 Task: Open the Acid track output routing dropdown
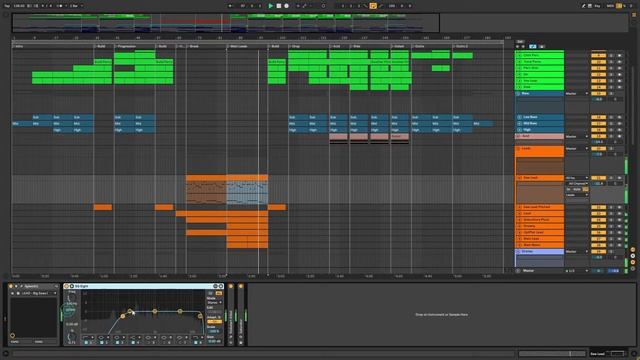point(577,136)
